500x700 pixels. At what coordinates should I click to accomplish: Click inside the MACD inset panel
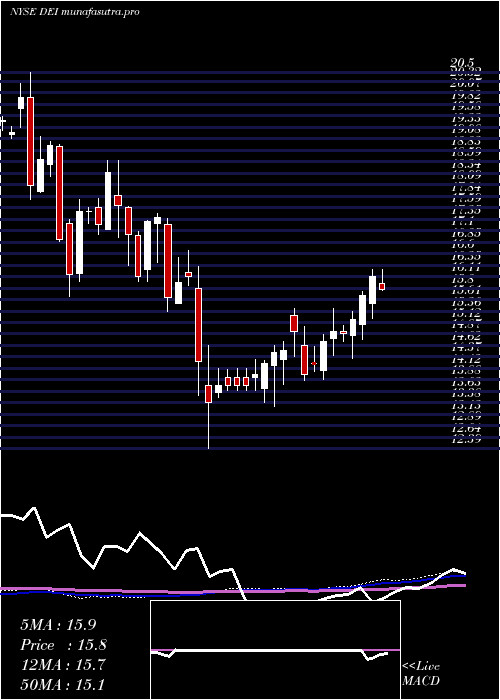[x=275, y=650]
